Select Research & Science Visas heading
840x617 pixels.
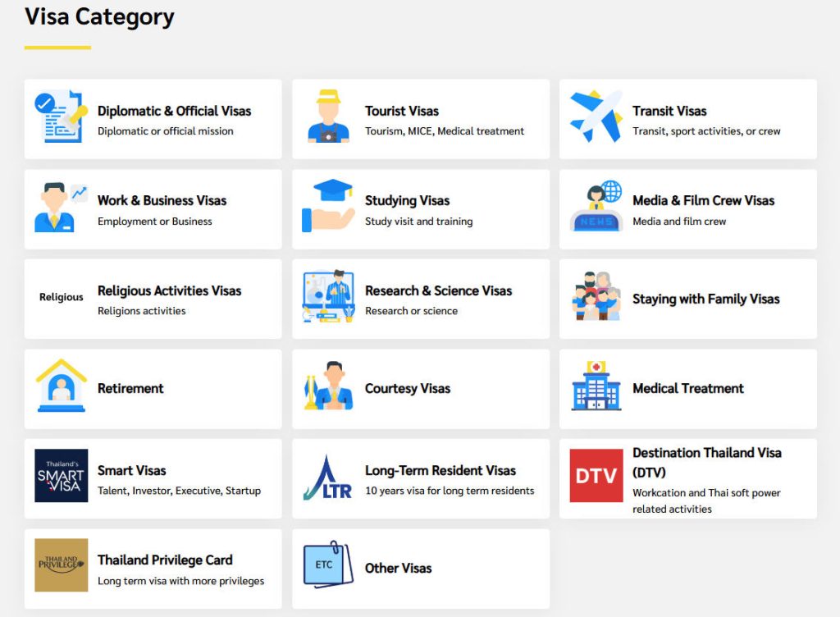coord(438,290)
